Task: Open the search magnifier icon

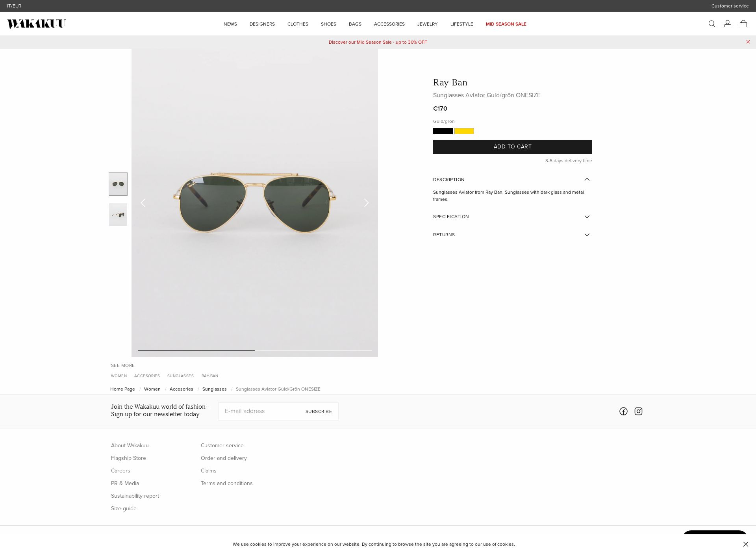Action: click(712, 24)
